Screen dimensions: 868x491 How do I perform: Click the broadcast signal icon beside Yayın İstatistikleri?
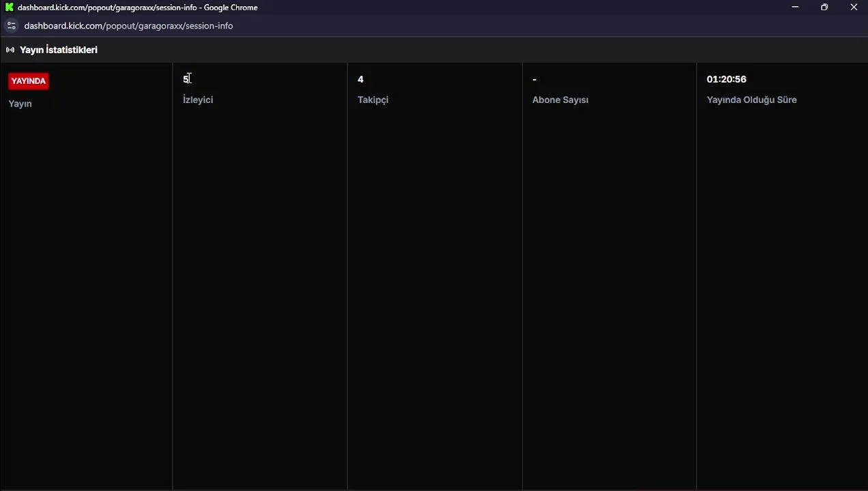coord(10,50)
